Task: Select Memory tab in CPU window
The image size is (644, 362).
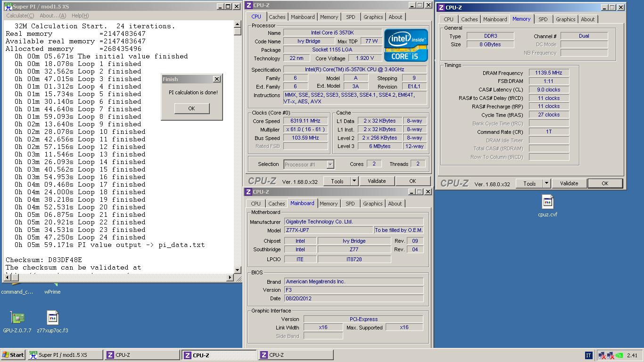Action: coord(329,17)
